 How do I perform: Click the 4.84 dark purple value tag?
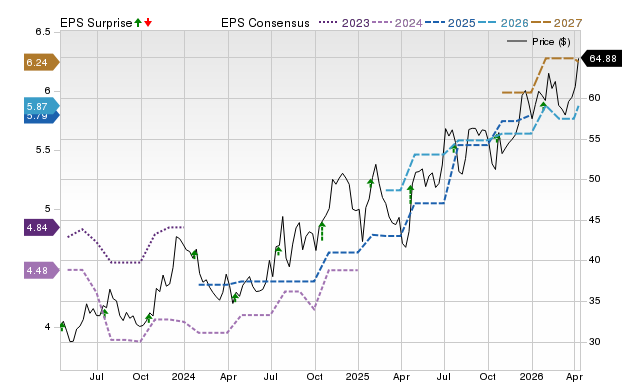[x=42, y=227]
